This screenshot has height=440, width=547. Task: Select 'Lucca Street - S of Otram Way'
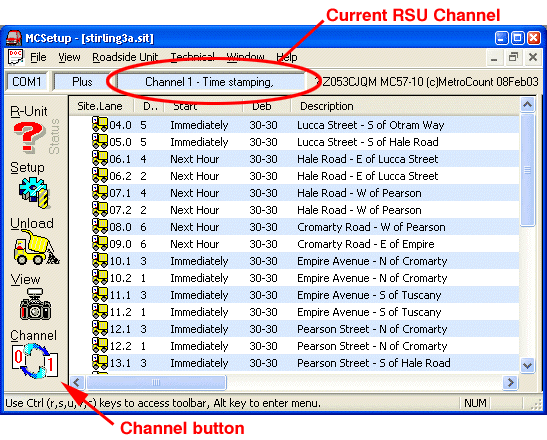coord(370,125)
